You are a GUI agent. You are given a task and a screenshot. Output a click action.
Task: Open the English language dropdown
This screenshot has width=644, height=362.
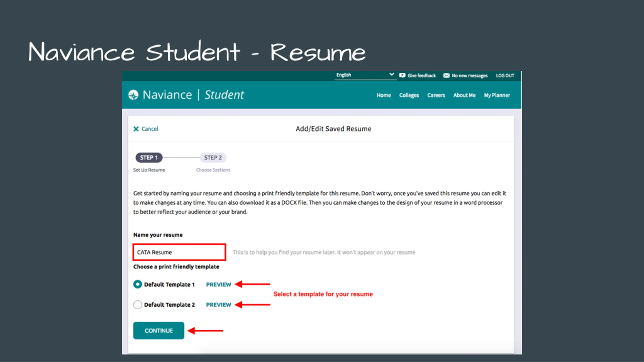click(365, 75)
